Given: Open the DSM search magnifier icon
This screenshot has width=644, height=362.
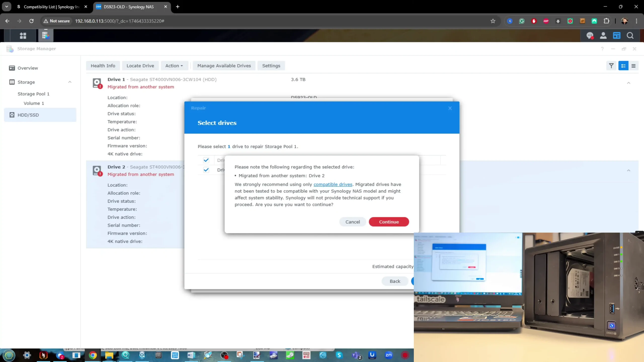Looking at the screenshot, I should tap(630, 36).
